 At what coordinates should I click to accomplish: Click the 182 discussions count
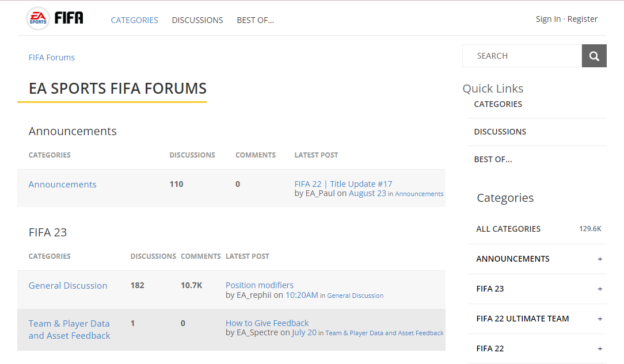(138, 285)
